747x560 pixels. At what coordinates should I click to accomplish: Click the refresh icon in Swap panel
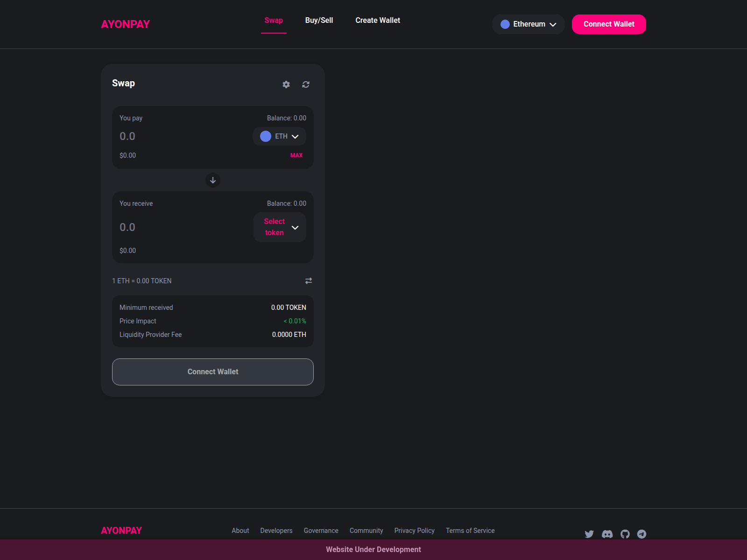point(306,84)
